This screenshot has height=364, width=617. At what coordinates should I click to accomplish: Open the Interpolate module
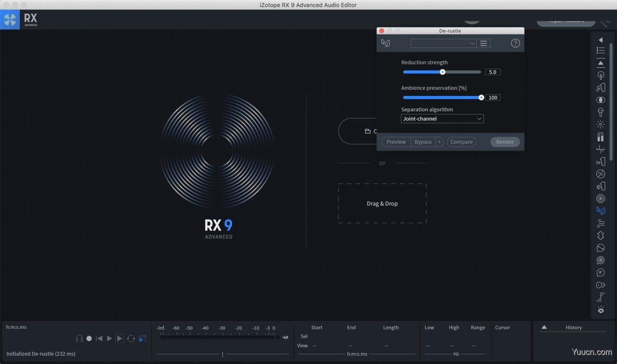tap(601, 297)
